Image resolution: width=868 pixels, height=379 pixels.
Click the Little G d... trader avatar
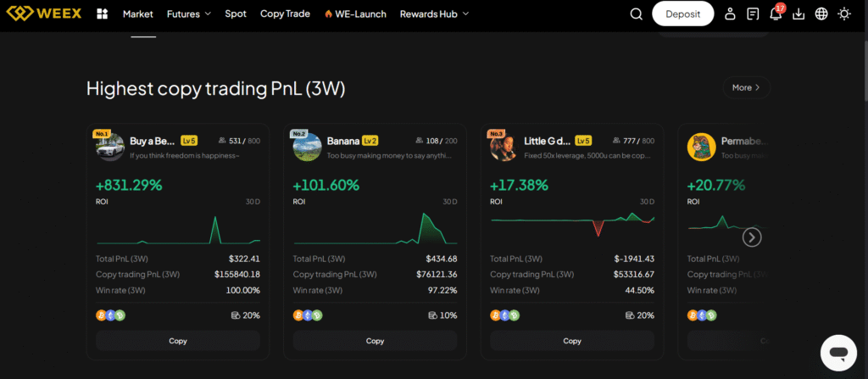tap(504, 148)
